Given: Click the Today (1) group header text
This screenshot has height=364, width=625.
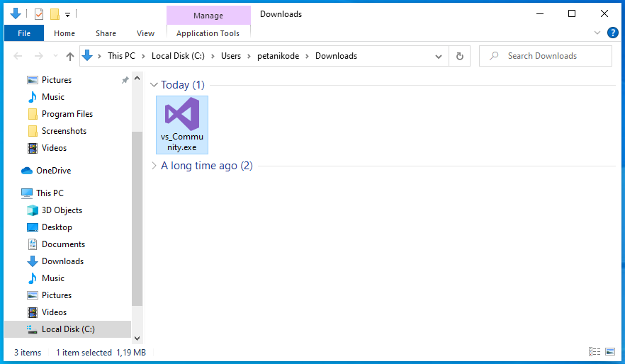Looking at the screenshot, I should (x=183, y=85).
